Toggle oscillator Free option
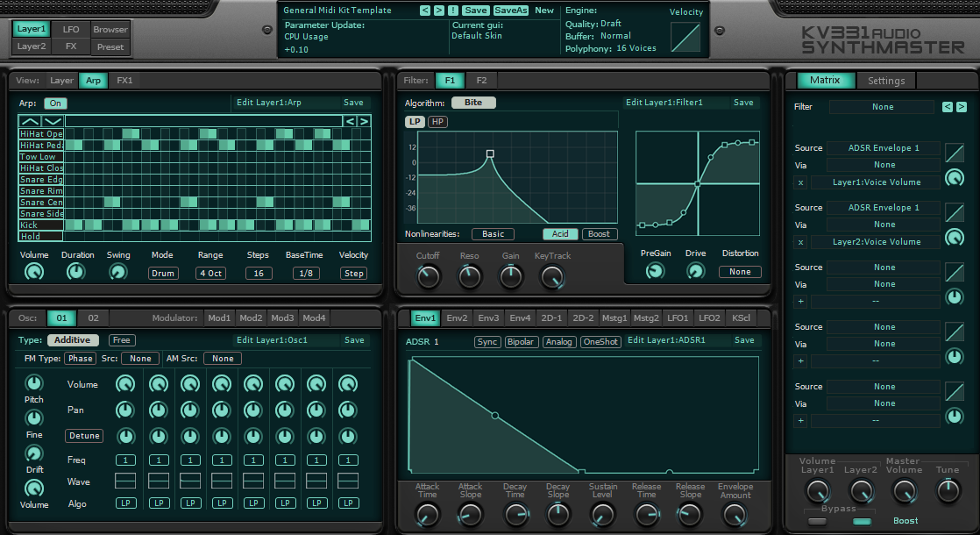The image size is (980, 535). pyautogui.click(x=122, y=340)
